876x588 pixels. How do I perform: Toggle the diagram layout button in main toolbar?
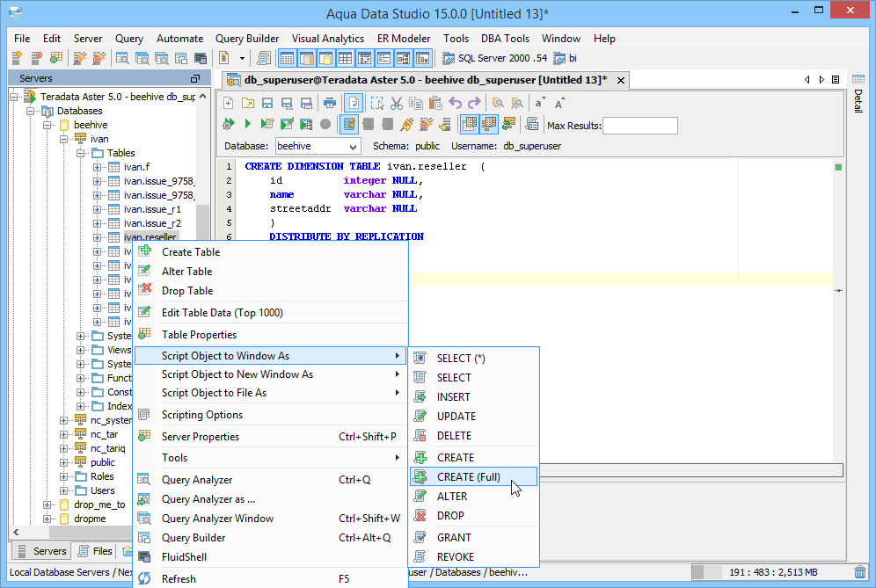[404, 58]
